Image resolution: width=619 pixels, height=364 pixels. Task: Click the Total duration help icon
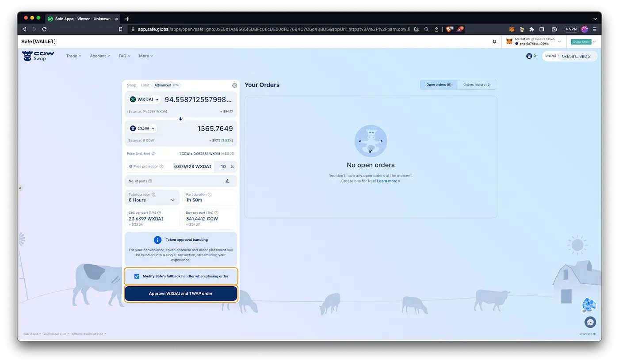(153, 194)
